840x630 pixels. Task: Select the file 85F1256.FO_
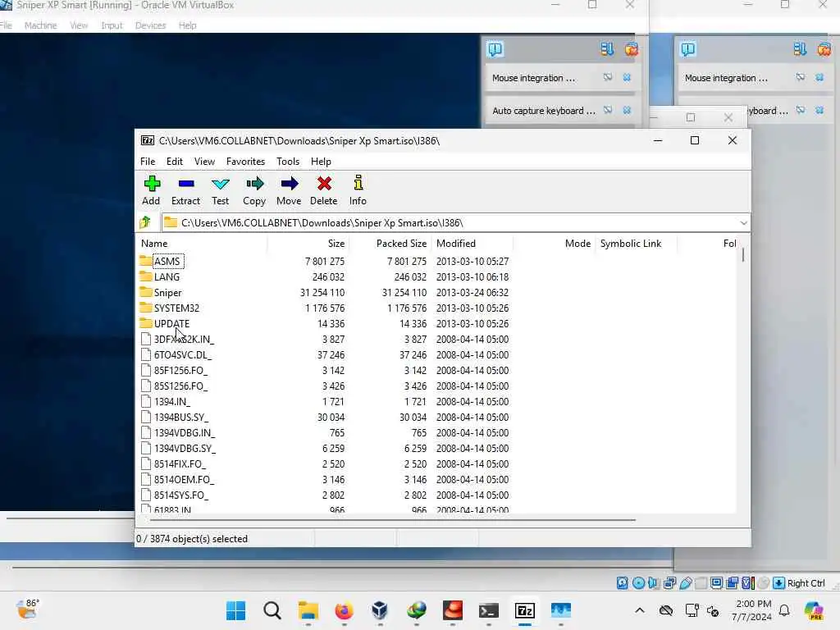(180, 370)
